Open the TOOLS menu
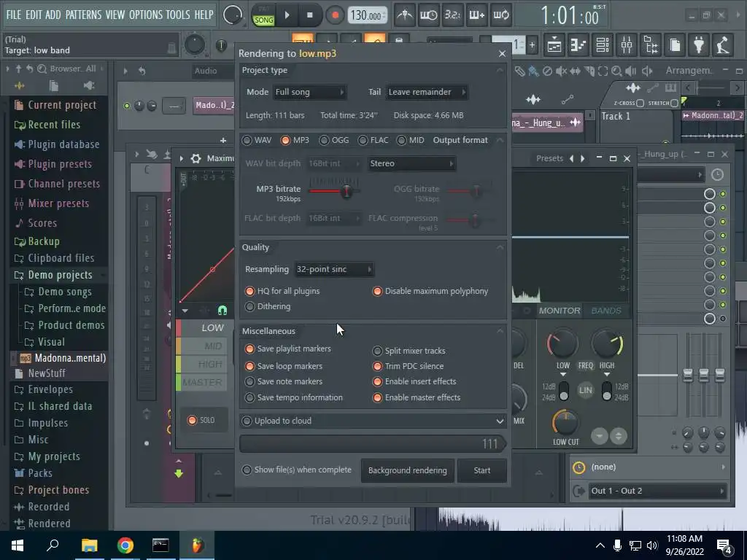The image size is (747, 560). pyautogui.click(x=178, y=15)
